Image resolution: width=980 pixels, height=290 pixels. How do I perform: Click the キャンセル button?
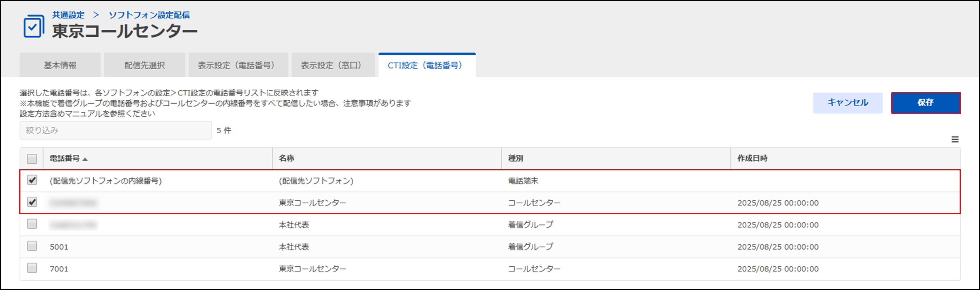(x=848, y=103)
